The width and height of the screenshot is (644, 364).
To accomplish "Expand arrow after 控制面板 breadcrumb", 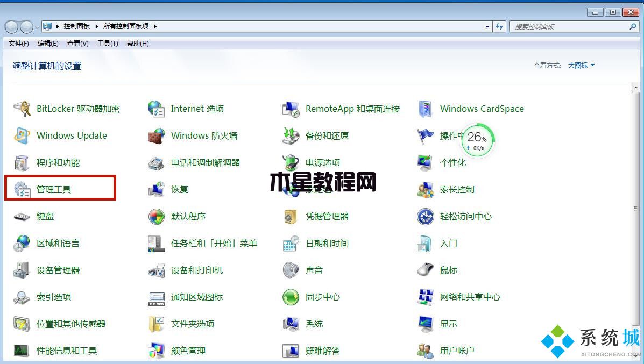I will click(x=96, y=27).
